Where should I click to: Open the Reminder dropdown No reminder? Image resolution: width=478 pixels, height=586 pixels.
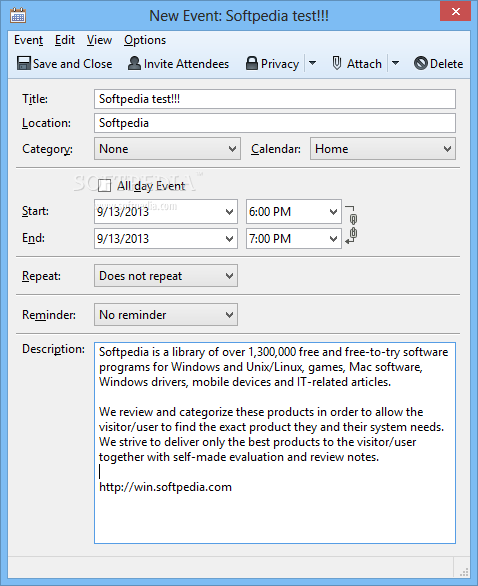coord(166,315)
